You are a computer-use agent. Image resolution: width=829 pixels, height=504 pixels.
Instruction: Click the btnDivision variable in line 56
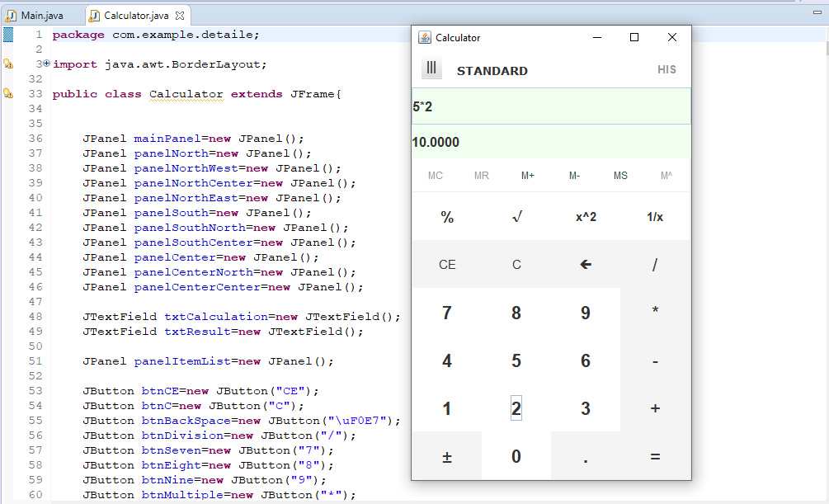[182, 436]
